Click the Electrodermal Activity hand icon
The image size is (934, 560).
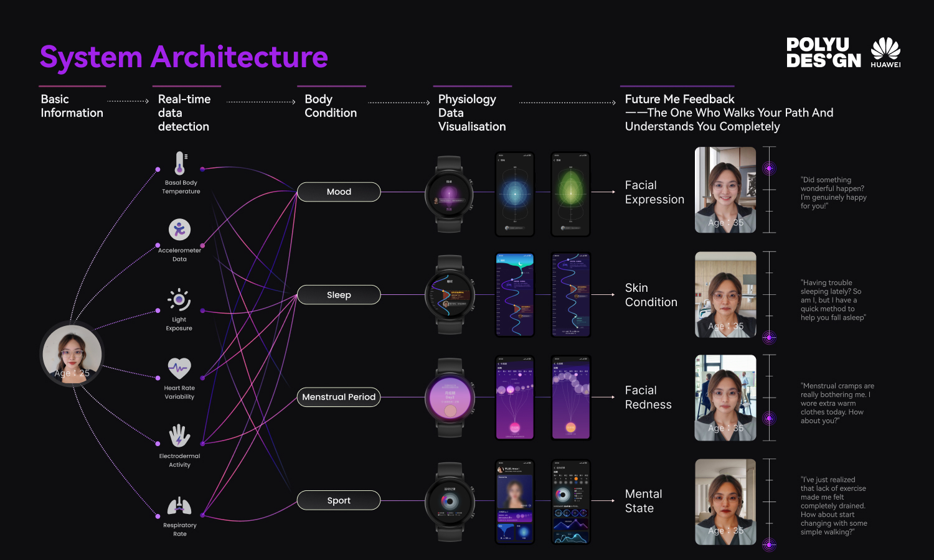point(179,436)
